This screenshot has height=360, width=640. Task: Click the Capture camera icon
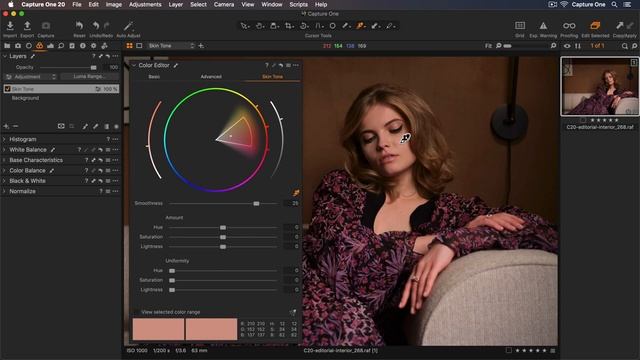(46, 26)
